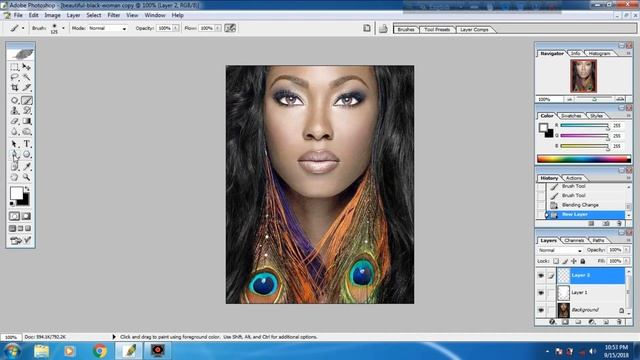This screenshot has height=360, width=640.
Task: Select the Rectangular Marquee tool
Action: (14, 67)
